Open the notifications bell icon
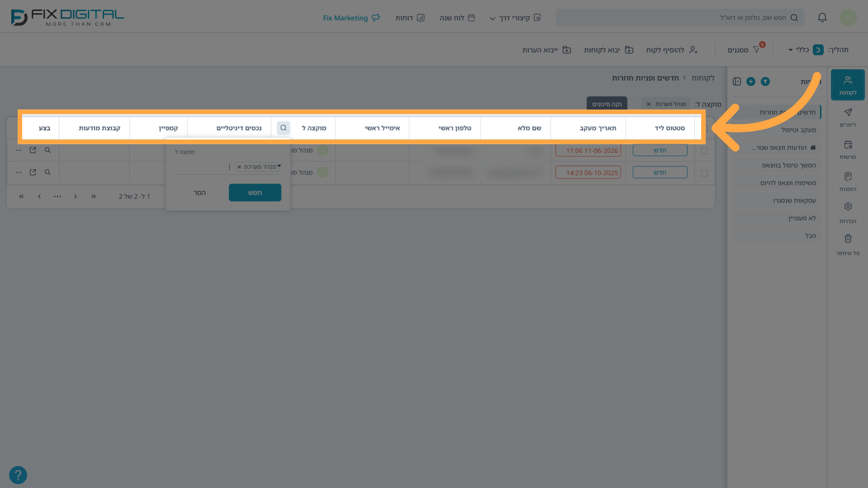 click(822, 18)
